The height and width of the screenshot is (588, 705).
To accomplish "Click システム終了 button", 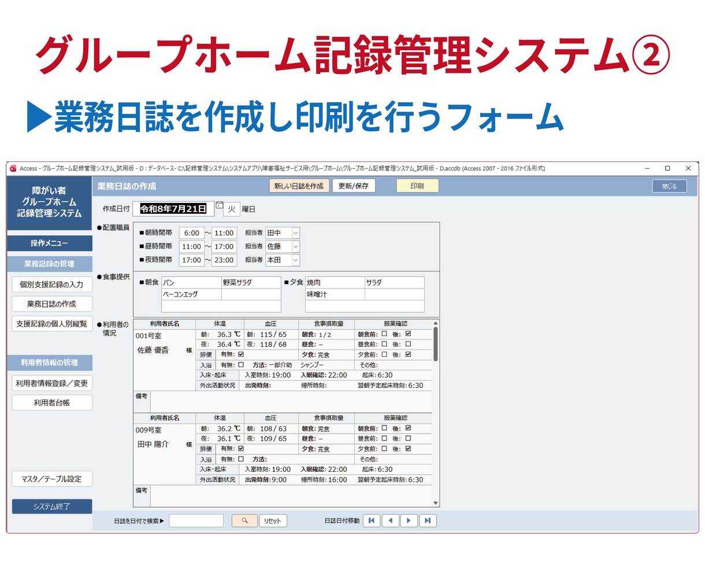I will pyautogui.click(x=52, y=506).
